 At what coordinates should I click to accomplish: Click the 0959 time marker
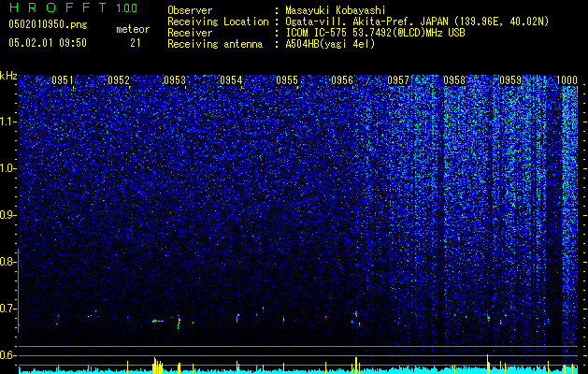tap(510, 80)
